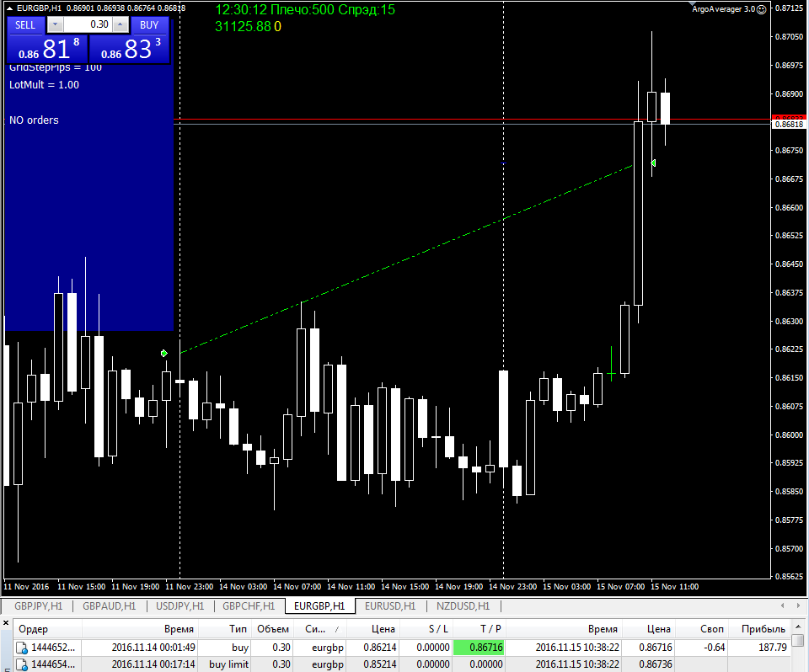Click the highlighted T/P value 0.86716

pos(479,648)
